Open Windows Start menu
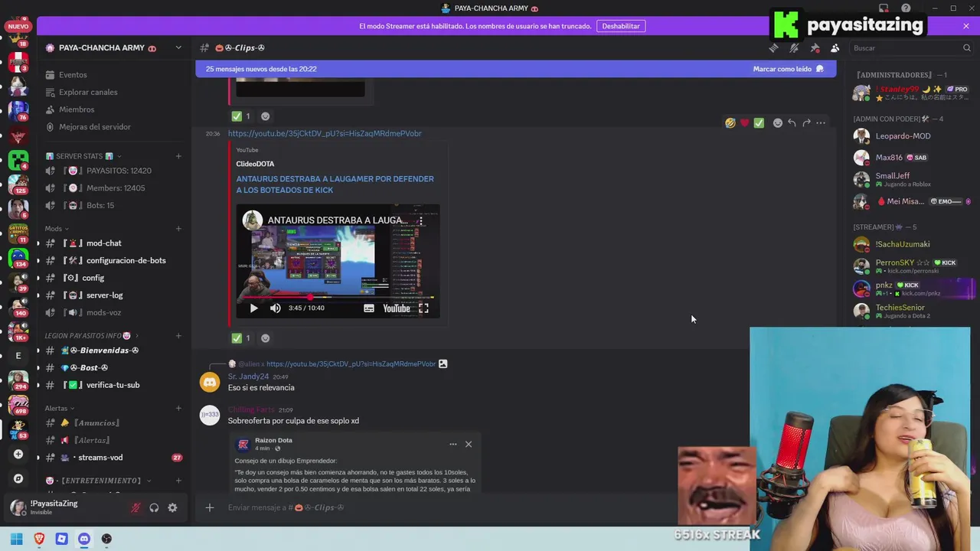The width and height of the screenshot is (980, 551). click(17, 539)
